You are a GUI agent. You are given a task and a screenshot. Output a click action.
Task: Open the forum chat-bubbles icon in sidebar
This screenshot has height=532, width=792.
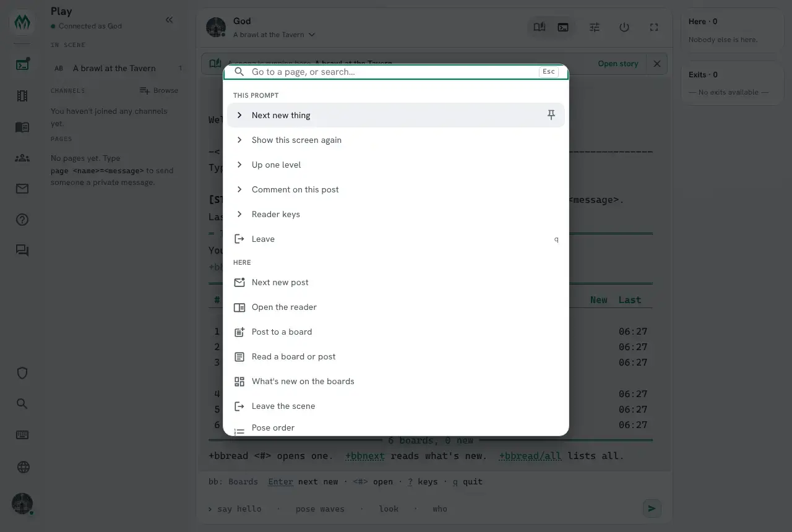22,251
